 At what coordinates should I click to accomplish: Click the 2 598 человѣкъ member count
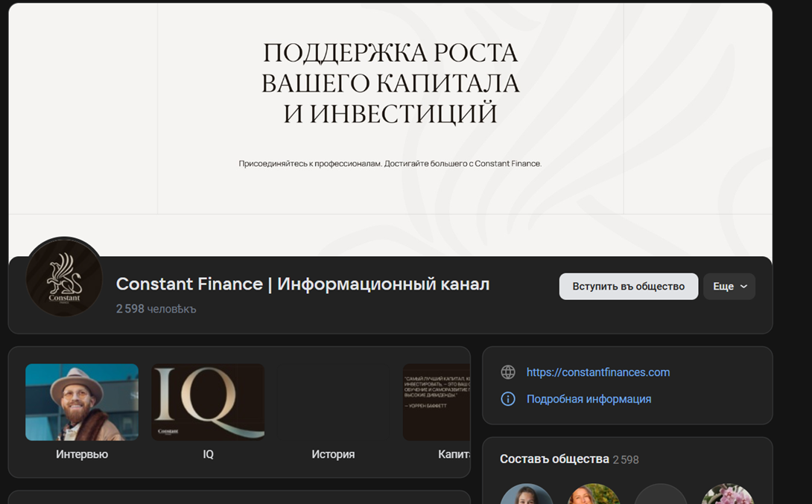tap(156, 309)
